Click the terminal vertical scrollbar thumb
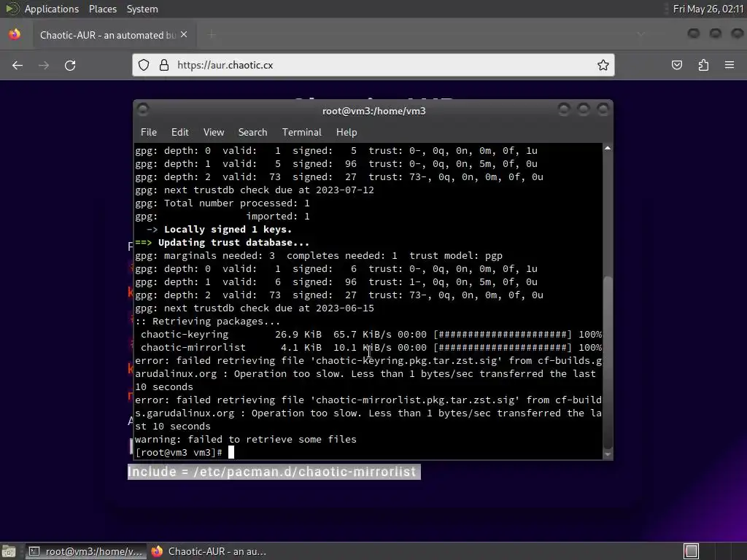This screenshot has width=747, height=560. (x=608, y=362)
